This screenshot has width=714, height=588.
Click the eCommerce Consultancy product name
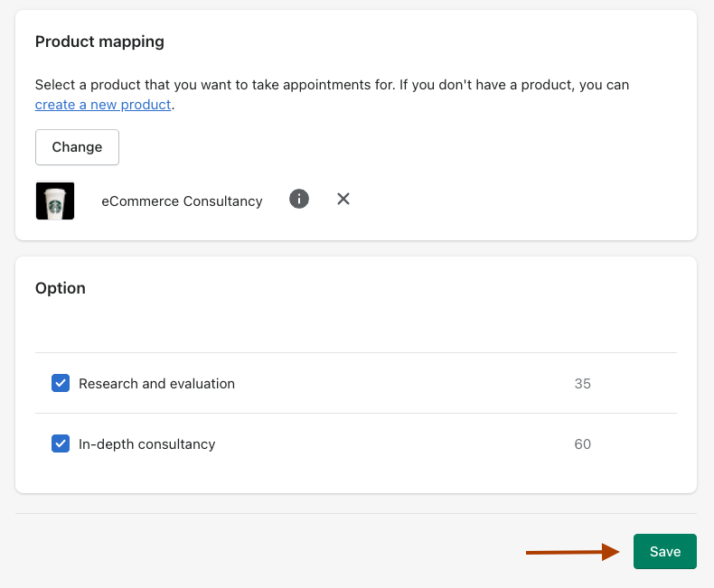tap(182, 201)
